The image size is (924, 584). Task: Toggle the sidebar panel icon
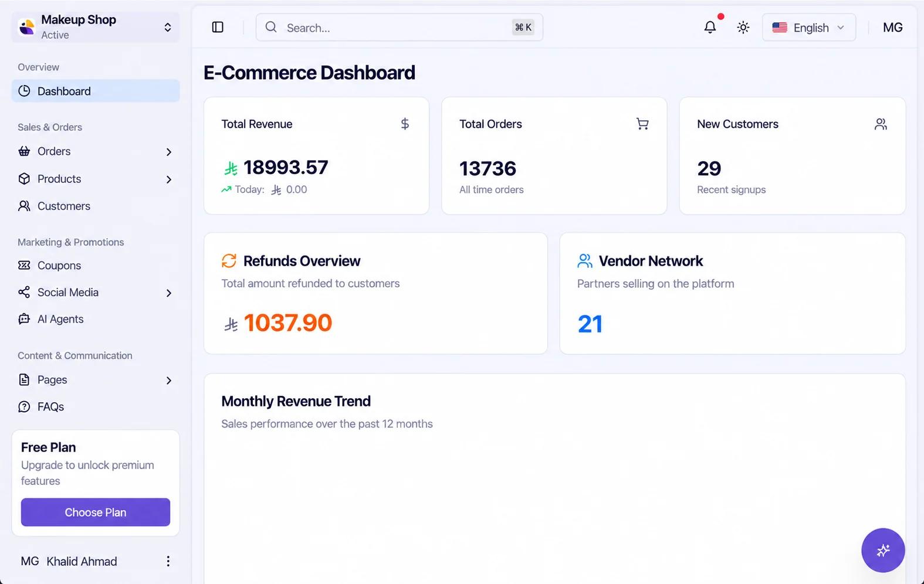pyautogui.click(x=218, y=28)
